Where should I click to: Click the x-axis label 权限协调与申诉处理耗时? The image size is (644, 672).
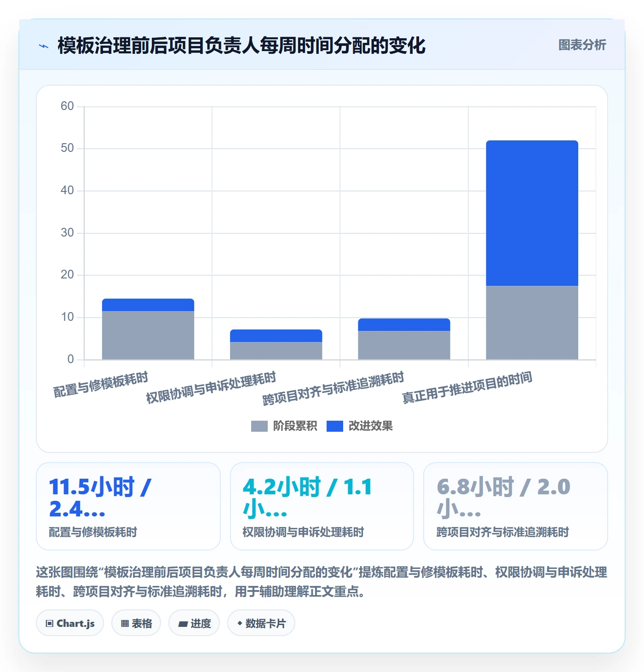pyautogui.click(x=211, y=388)
